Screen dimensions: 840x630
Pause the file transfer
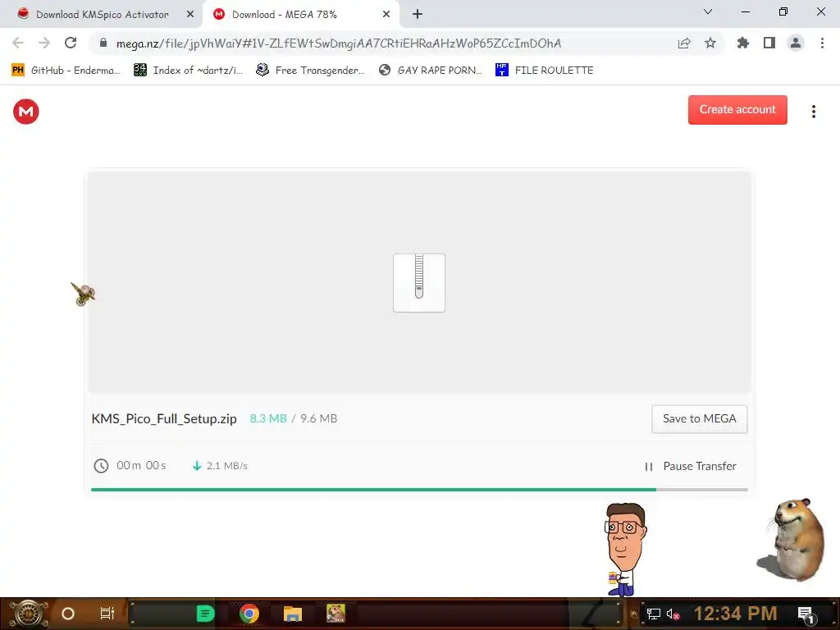691,466
